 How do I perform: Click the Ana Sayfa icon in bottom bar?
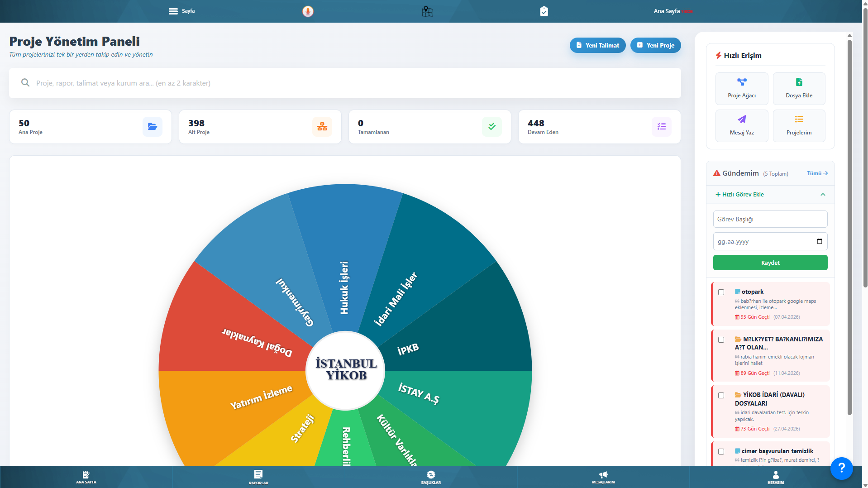point(86,474)
